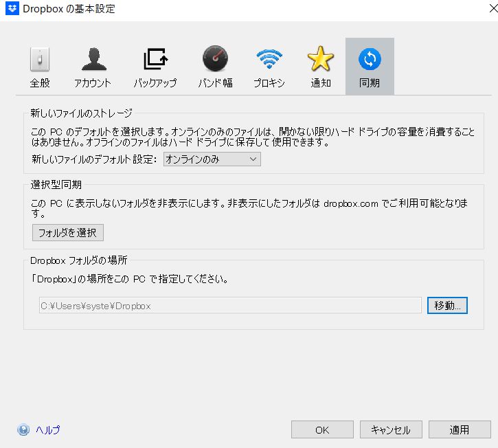Click the フォルダを選択 button
The height and width of the screenshot is (448, 498).
click(x=68, y=232)
